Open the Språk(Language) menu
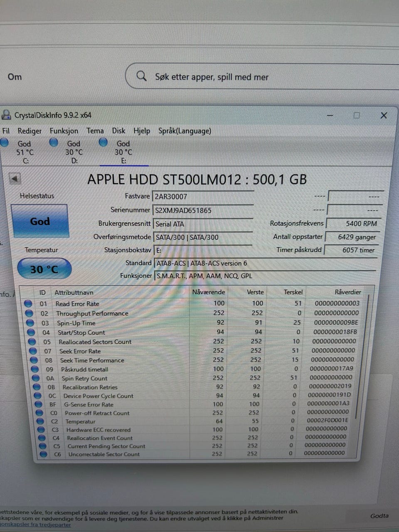The image size is (399, 532). point(185,131)
